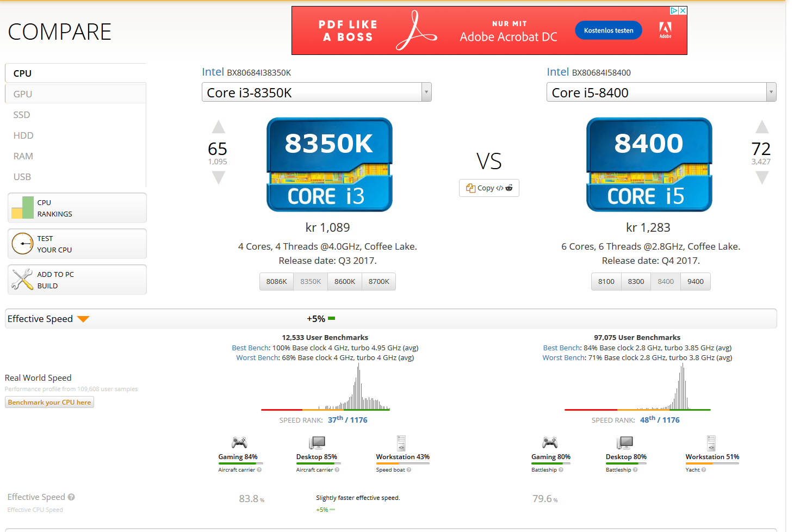
Task: Downvote the Core i3-8350K with the down arrow
Action: click(x=219, y=177)
